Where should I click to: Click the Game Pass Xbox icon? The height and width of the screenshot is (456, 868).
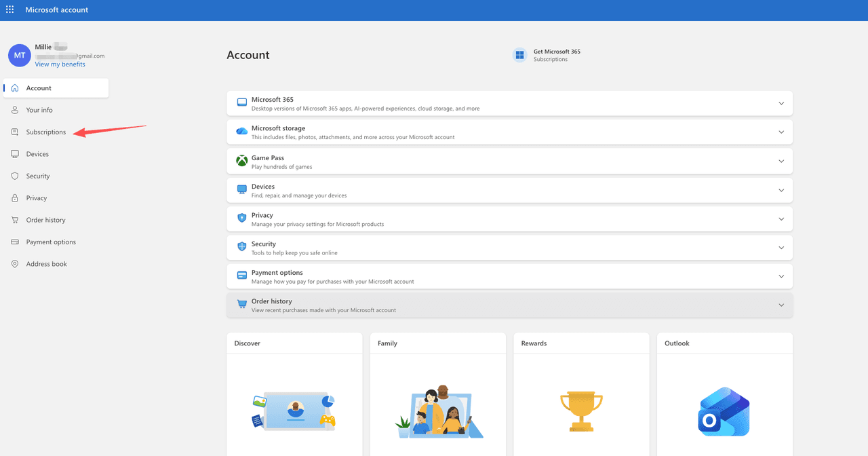point(241,161)
